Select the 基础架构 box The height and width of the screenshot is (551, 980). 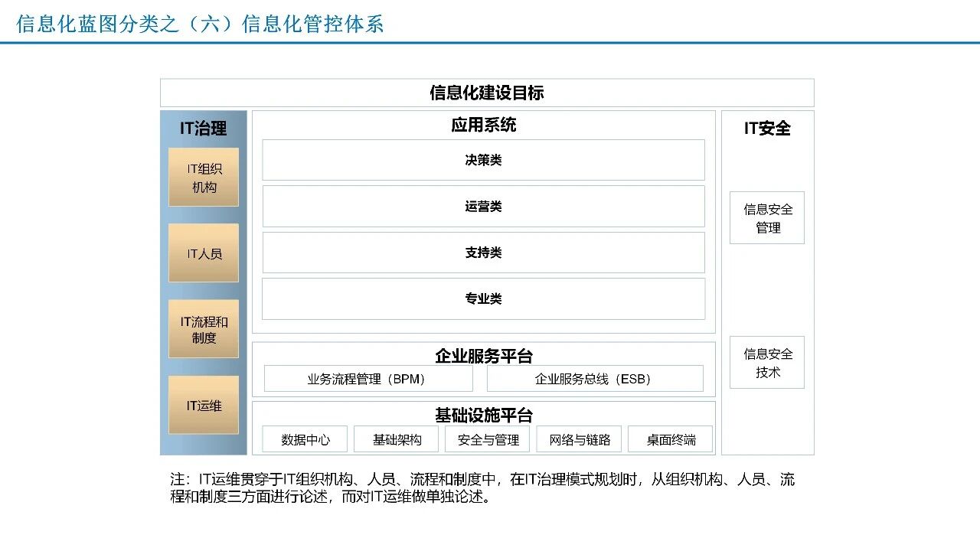(x=397, y=439)
